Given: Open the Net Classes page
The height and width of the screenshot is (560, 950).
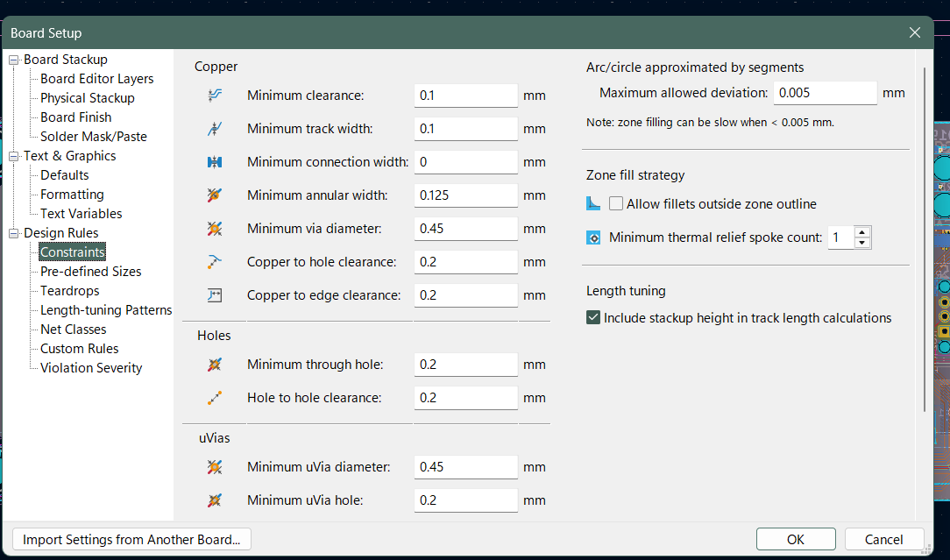Looking at the screenshot, I should 74,330.
